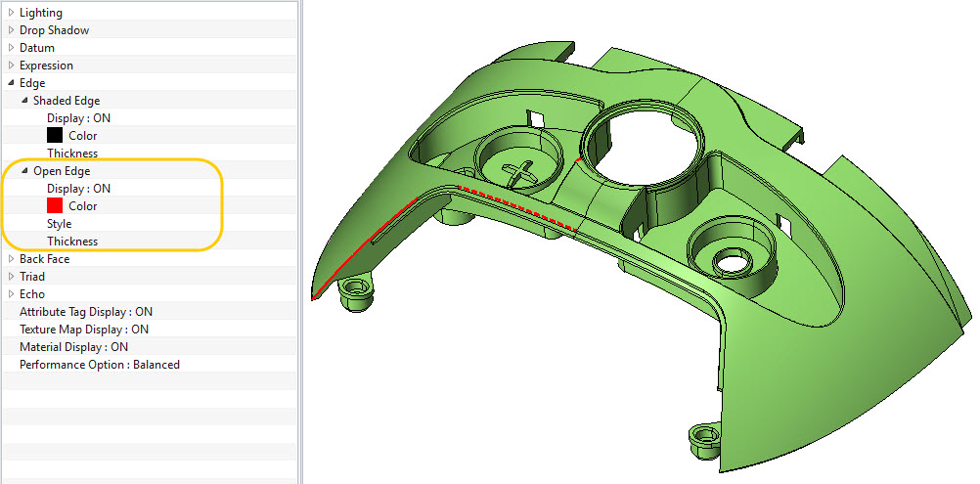The width and height of the screenshot is (980, 484).
Task: Select the Thickness row under Shaded Edge
Action: pyautogui.click(x=72, y=153)
